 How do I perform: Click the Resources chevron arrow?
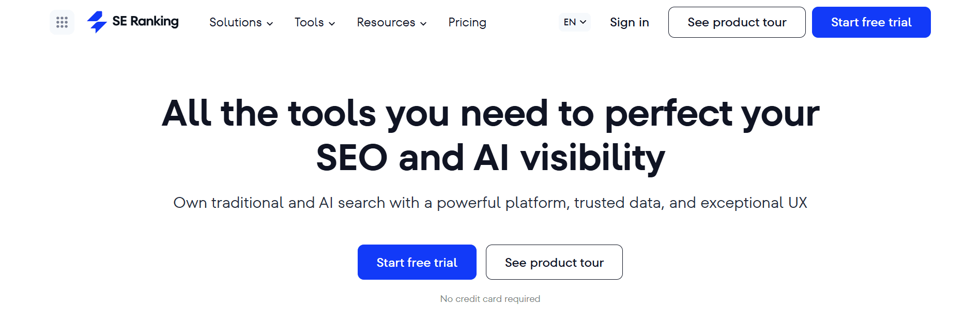click(x=422, y=24)
